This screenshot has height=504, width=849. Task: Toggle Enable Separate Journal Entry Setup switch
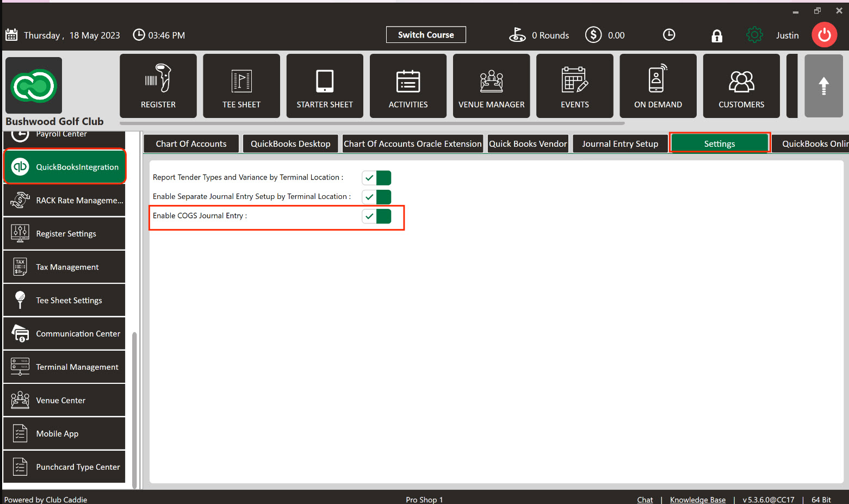376,197
